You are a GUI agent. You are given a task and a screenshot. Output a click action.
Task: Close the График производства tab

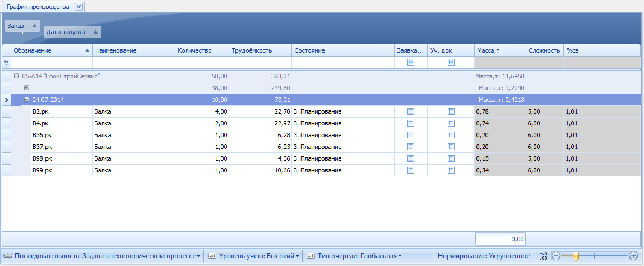tap(79, 7)
